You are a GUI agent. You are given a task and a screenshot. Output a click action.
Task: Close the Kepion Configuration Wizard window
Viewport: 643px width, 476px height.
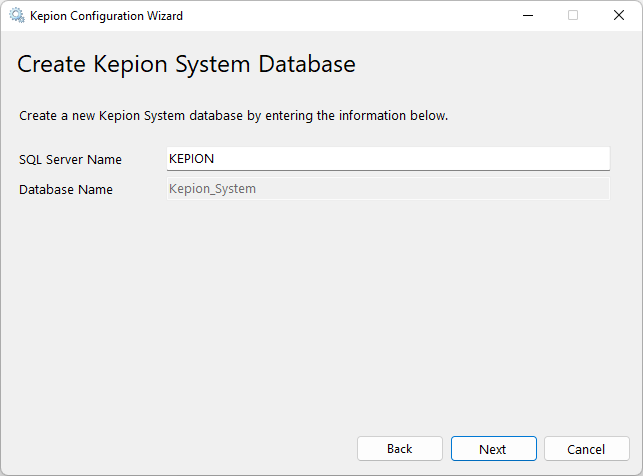619,16
